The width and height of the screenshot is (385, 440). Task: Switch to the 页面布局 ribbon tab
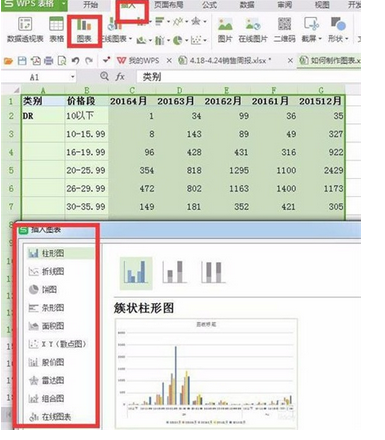click(x=169, y=5)
